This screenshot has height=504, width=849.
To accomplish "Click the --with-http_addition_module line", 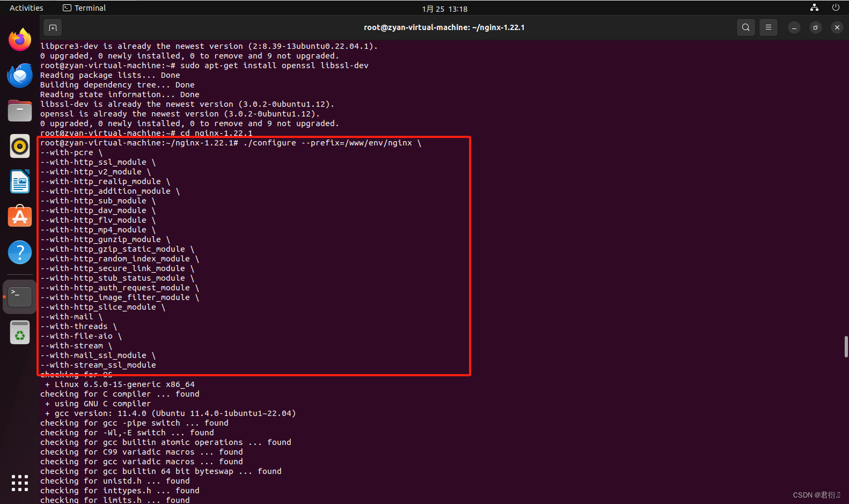I will (110, 191).
